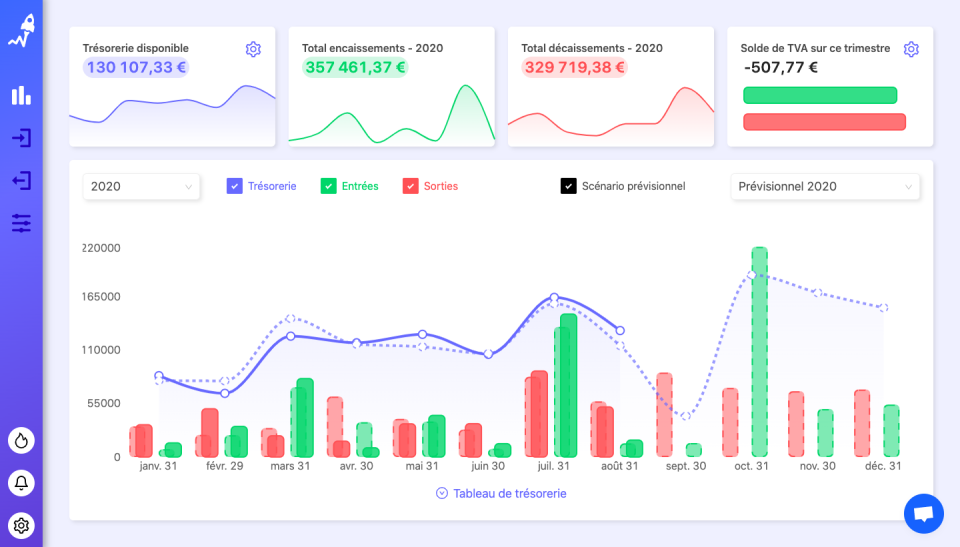Click the Scénario prévisionnel label
The width and height of the screenshot is (960, 547).
coord(634,186)
